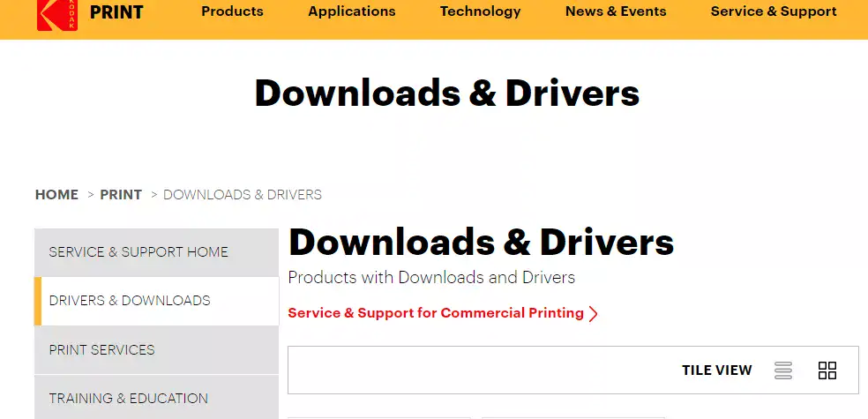This screenshot has width=868, height=419.
Task: Select Drivers & Downloads sidebar item
Action: [157, 301]
